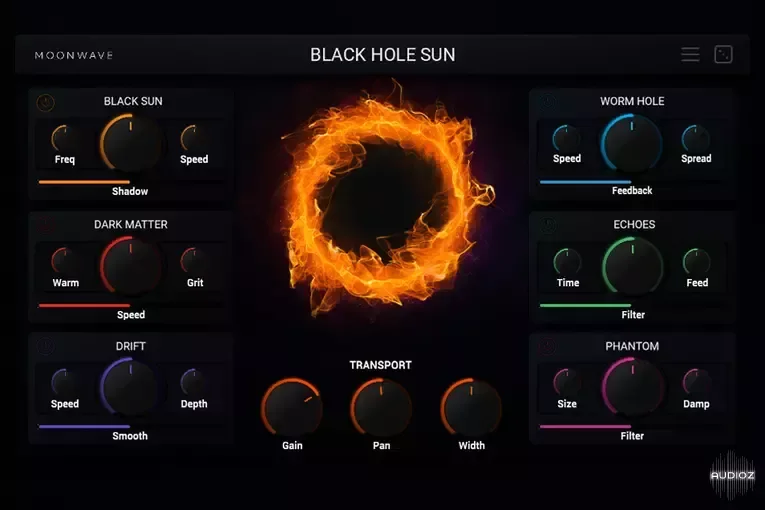Click the Worm Hole Spread knob

pos(696,139)
